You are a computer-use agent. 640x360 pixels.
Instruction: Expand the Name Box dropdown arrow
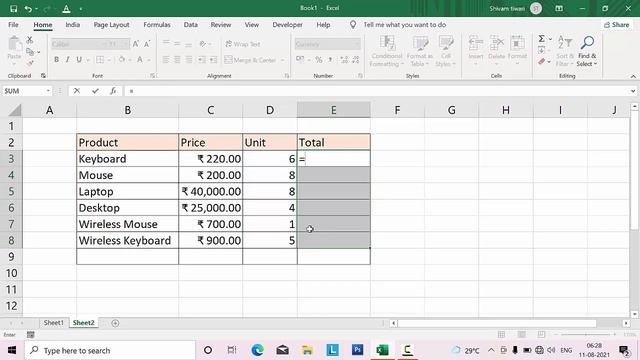[48, 91]
